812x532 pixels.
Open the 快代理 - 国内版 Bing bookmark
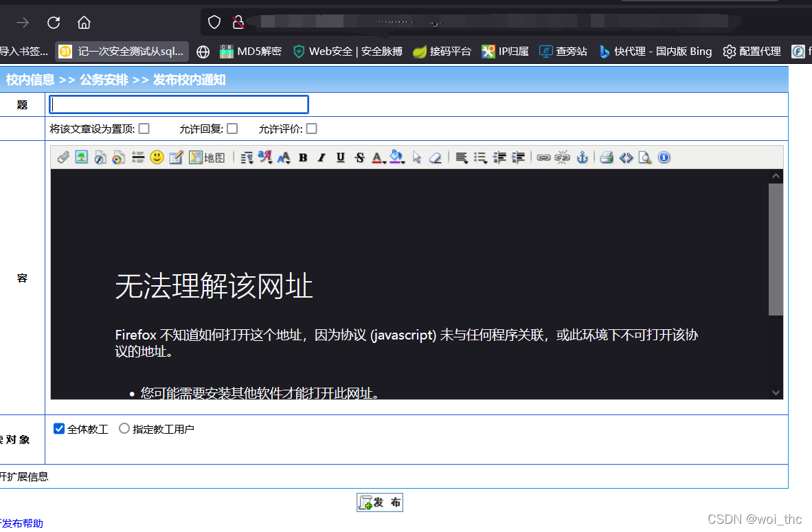coord(655,52)
